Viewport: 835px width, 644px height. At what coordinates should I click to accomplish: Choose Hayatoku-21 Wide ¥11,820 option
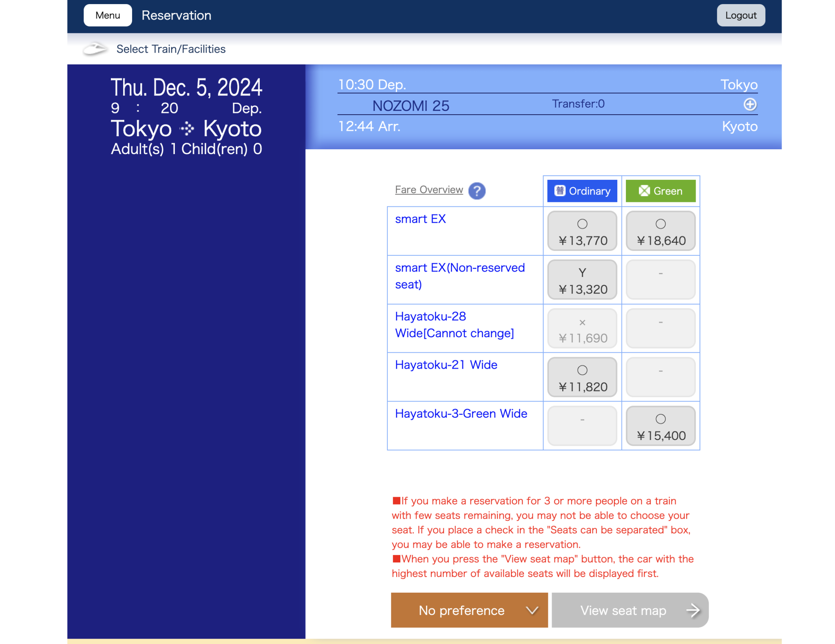(582, 377)
